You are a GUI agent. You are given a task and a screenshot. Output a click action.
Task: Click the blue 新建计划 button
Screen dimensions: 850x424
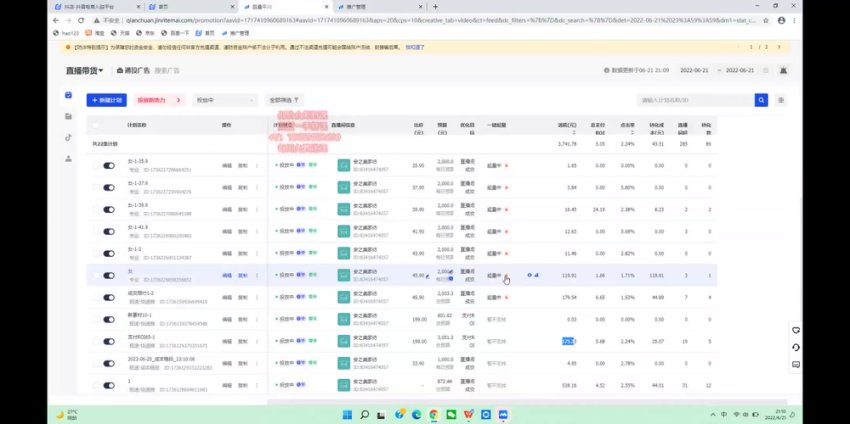(106, 100)
